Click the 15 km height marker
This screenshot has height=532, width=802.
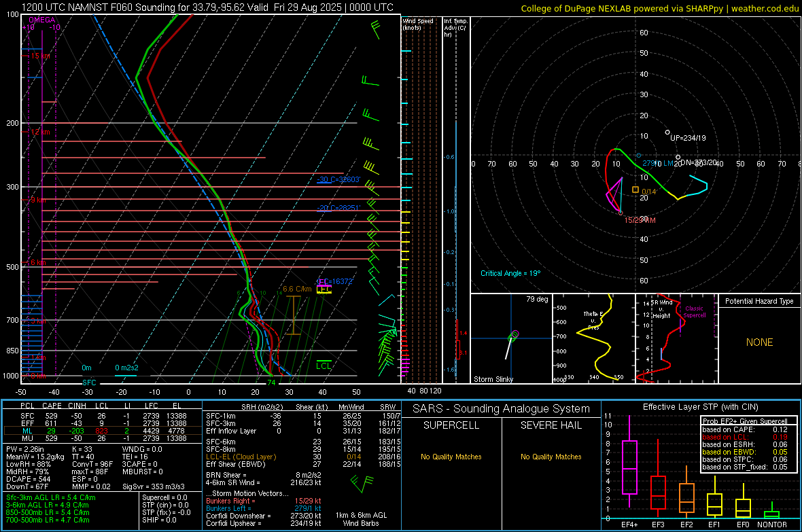pyautogui.click(x=40, y=56)
